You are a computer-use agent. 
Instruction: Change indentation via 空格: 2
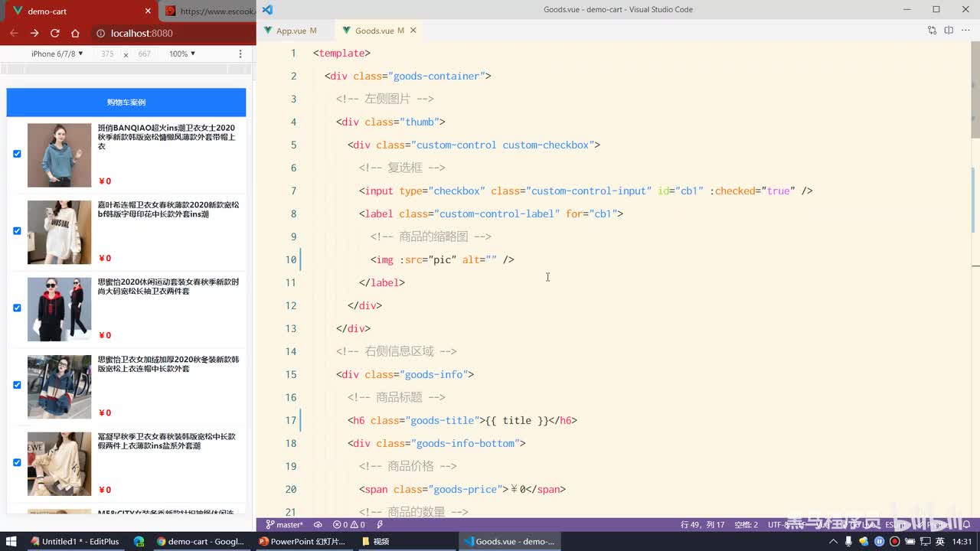click(746, 525)
